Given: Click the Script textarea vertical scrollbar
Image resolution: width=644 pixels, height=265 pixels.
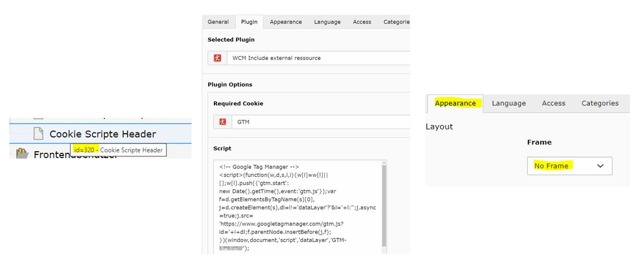Looking at the screenshot, I should point(385,209).
